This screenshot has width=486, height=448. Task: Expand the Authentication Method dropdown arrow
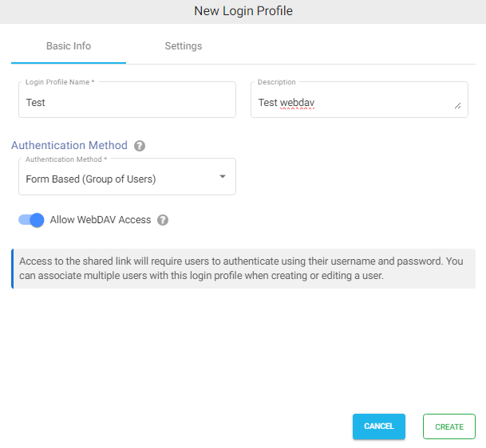click(223, 177)
